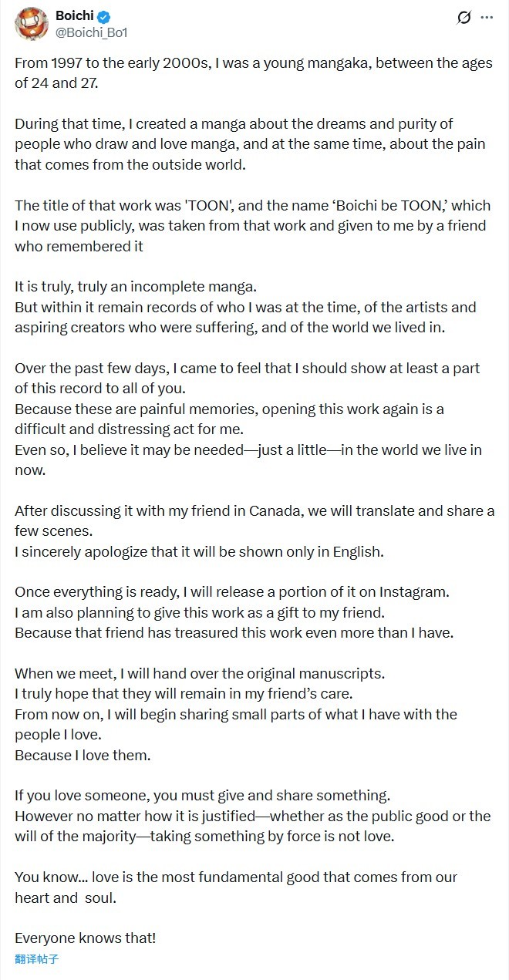
Task: Click the blue translate post link
Action: click(x=36, y=959)
